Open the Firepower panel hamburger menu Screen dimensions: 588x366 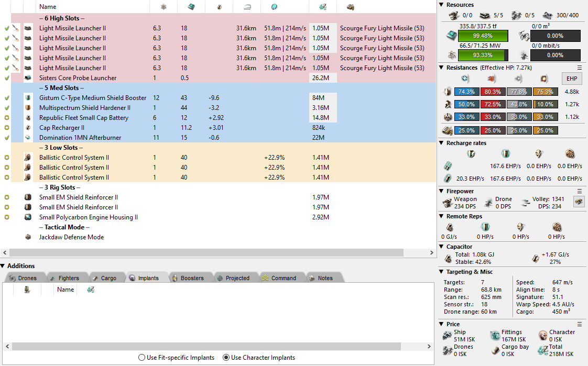(x=580, y=191)
